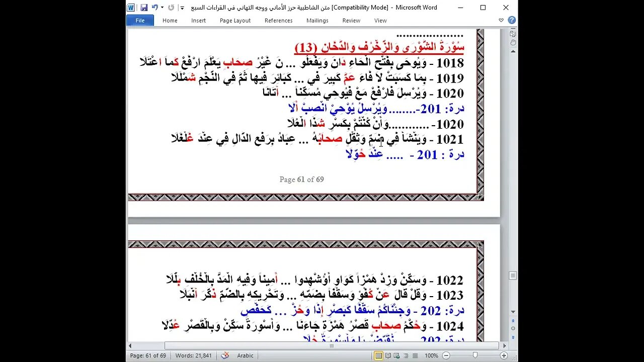Screen dimensions: 644x362
Task: Switch to Full Screen Reading view
Action: click(388, 355)
